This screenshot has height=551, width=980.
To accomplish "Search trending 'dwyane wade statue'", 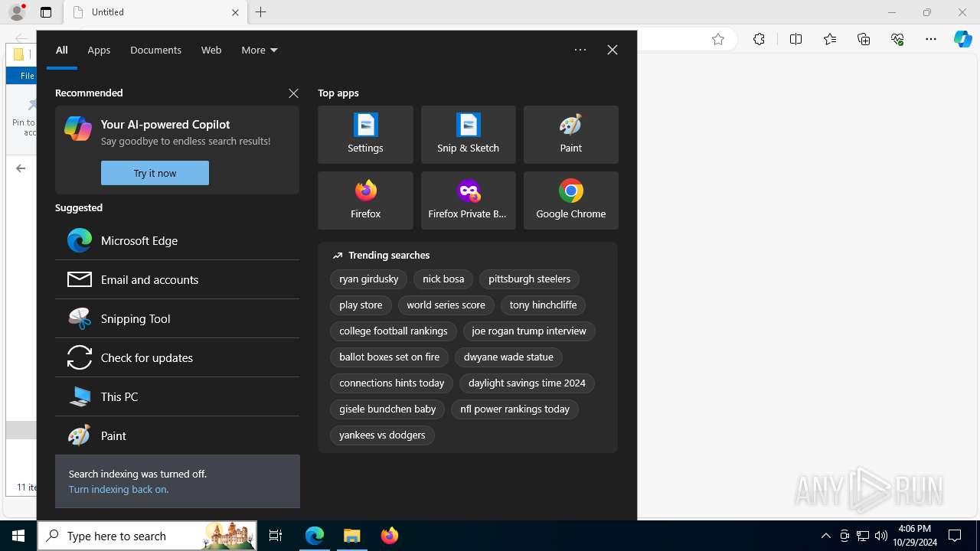I will pos(508,357).
